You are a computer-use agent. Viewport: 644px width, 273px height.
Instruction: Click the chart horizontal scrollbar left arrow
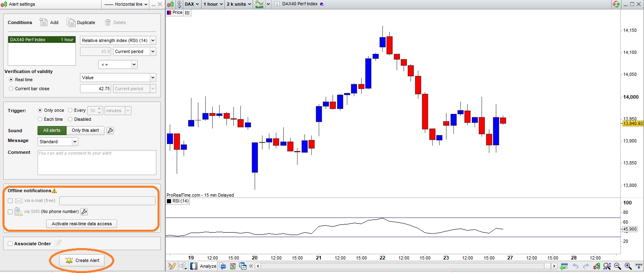258,266
